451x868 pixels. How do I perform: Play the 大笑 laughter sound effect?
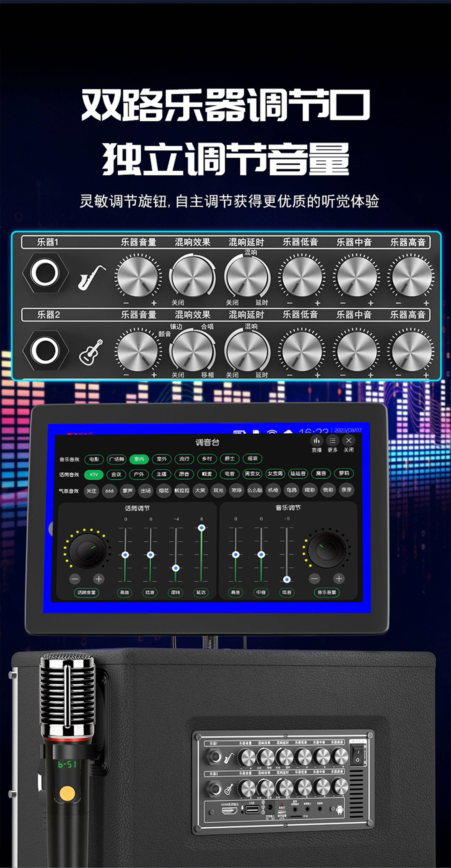click(200, 491)
